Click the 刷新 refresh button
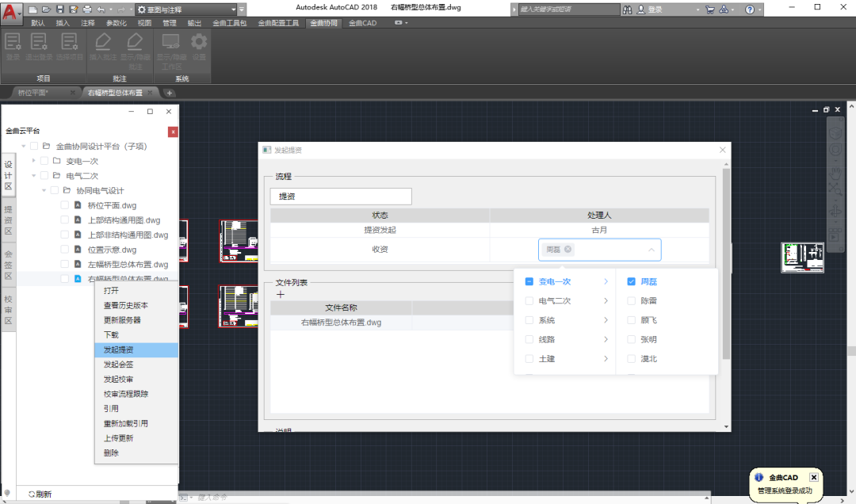This screenshot has width=856, height=504. (x=40, y=494)
